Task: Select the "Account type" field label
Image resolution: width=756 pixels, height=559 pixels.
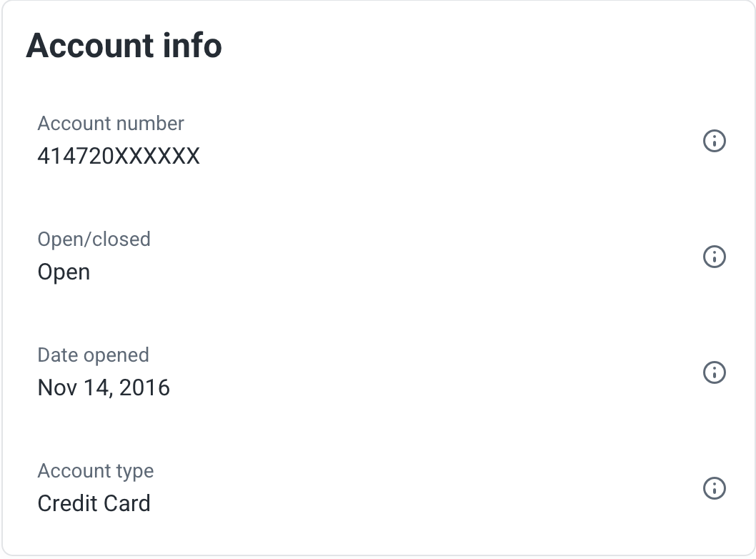Action: (95, 471)
